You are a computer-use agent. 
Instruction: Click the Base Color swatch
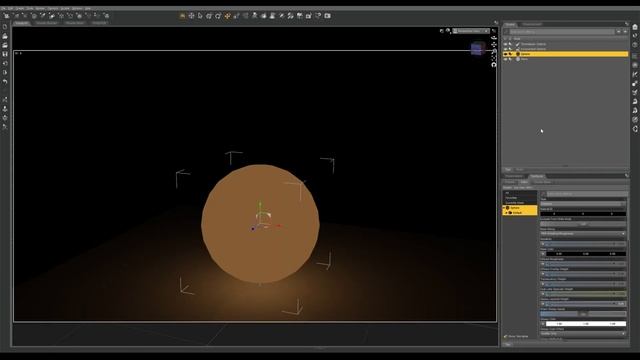(586, 254)
